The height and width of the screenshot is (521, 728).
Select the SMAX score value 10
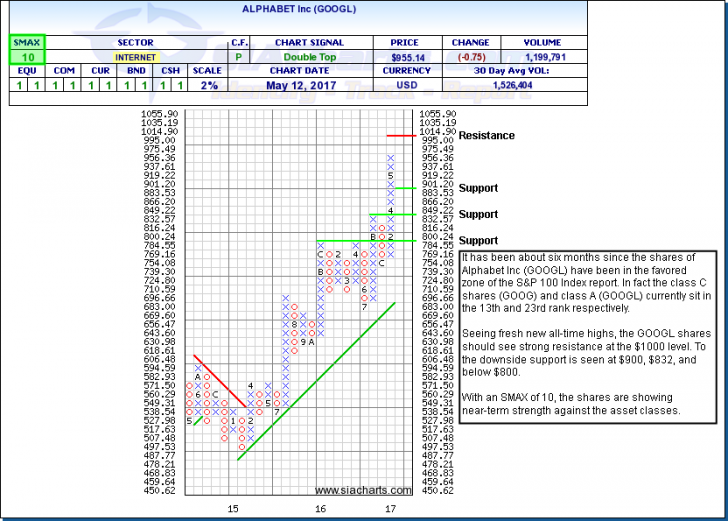point(23,58)
